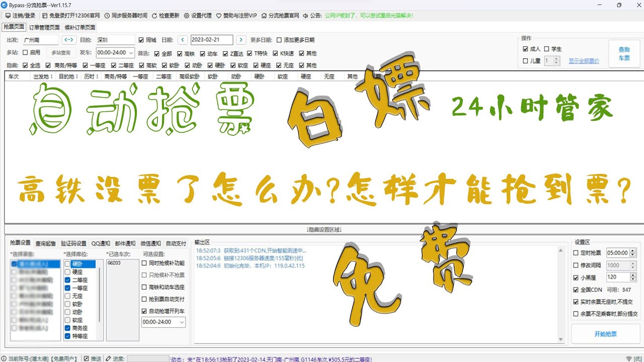Enable 定时抢票 checkbox
Viewport: 644px width, 362px height.
pyautogui.click(x=576, y=253)
